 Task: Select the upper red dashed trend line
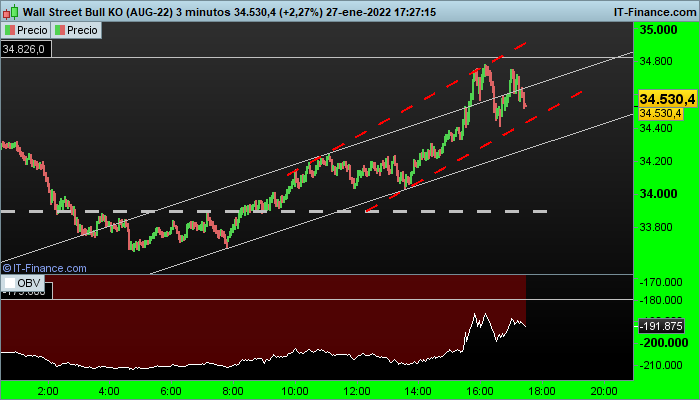coord(407,108)
